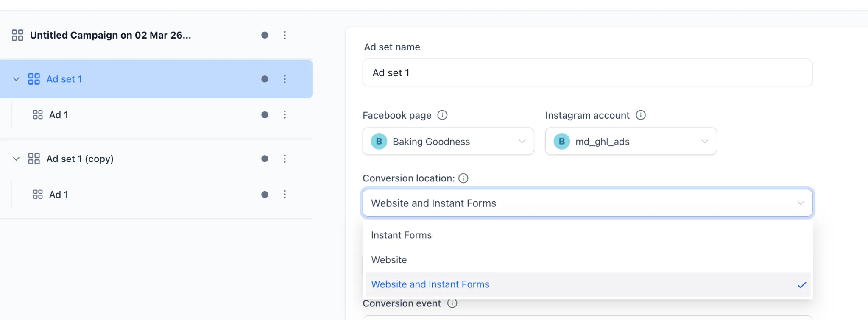The image size is (868, 320).
Task: Select Instant Forms from the dropdown
Action: pyautogui.click(x=401, y=235)
